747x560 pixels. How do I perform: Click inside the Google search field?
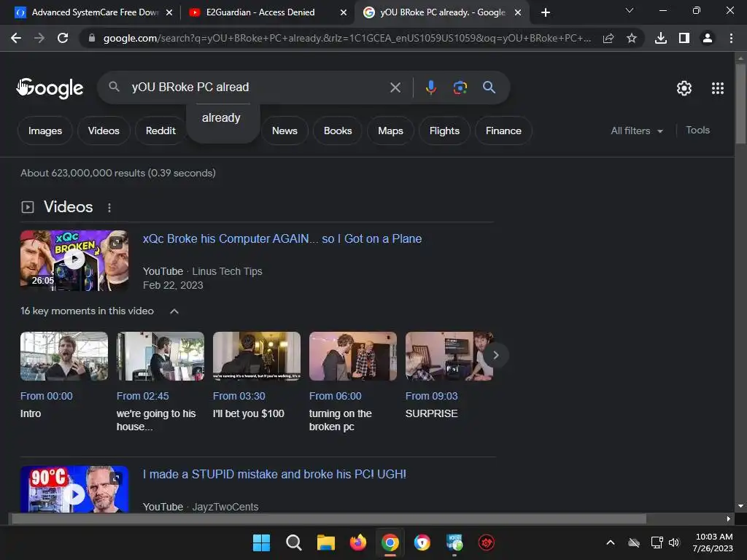[258, 87]
